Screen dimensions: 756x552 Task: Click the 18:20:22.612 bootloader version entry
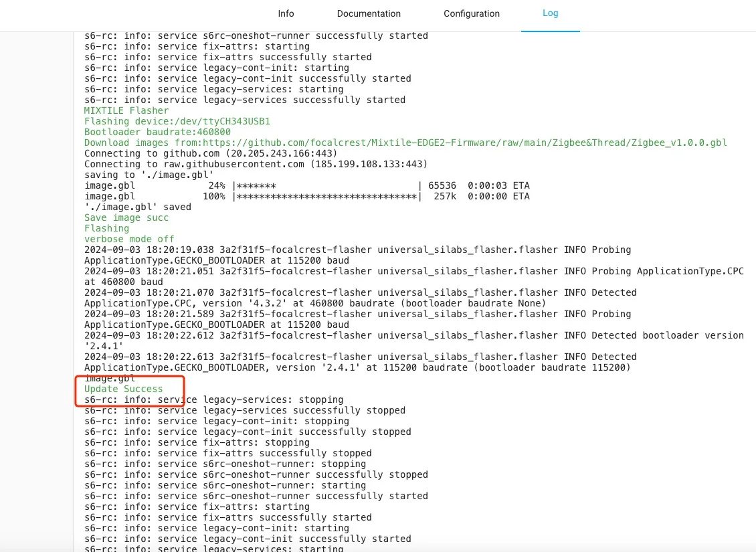pos(413,341)
